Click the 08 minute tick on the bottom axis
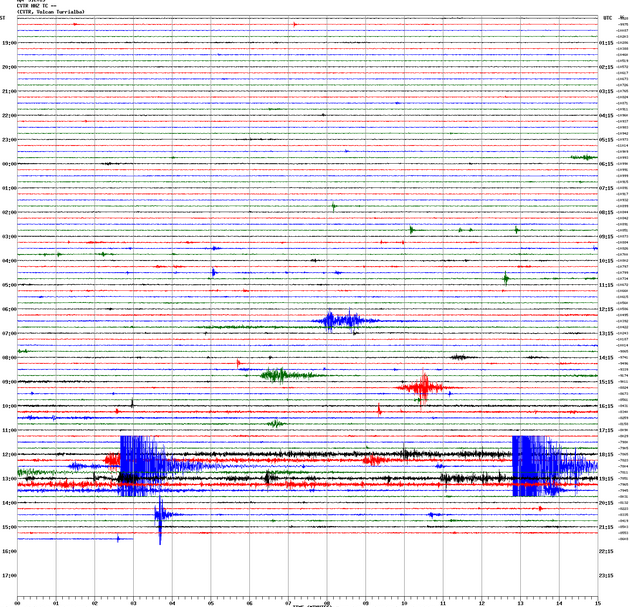The width and height of the screenshot is (632, 607). click(x=327, y=603)
